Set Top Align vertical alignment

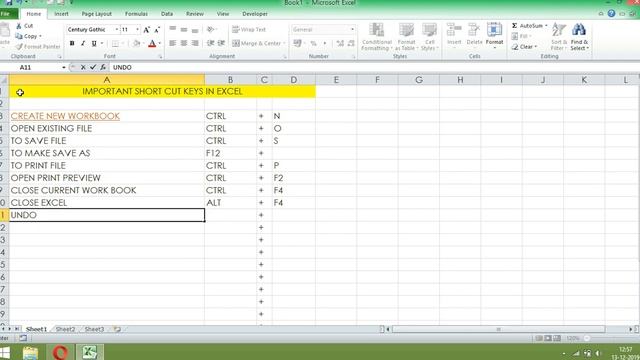tap(173, 29)
